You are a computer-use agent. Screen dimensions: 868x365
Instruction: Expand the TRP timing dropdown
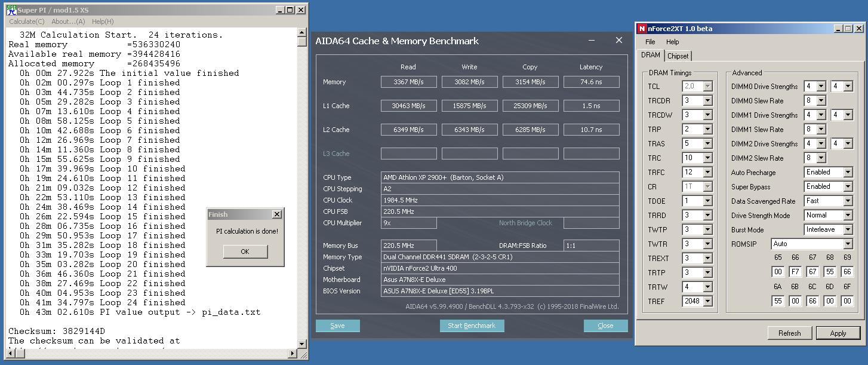click(707, 129)
